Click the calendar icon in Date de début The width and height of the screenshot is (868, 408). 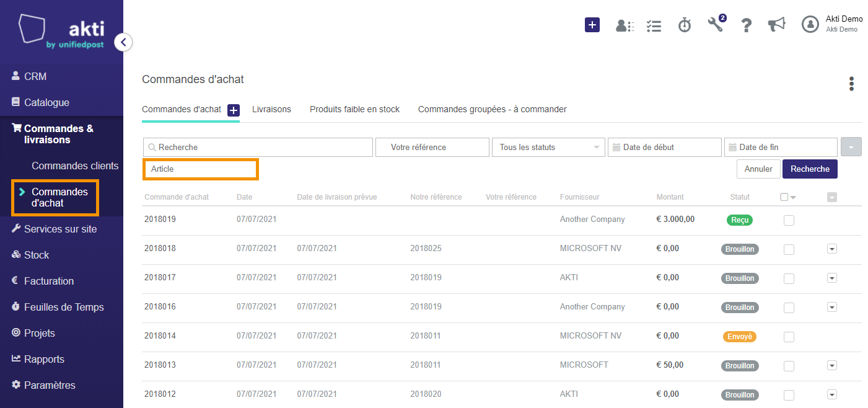[x=616, y=148]
